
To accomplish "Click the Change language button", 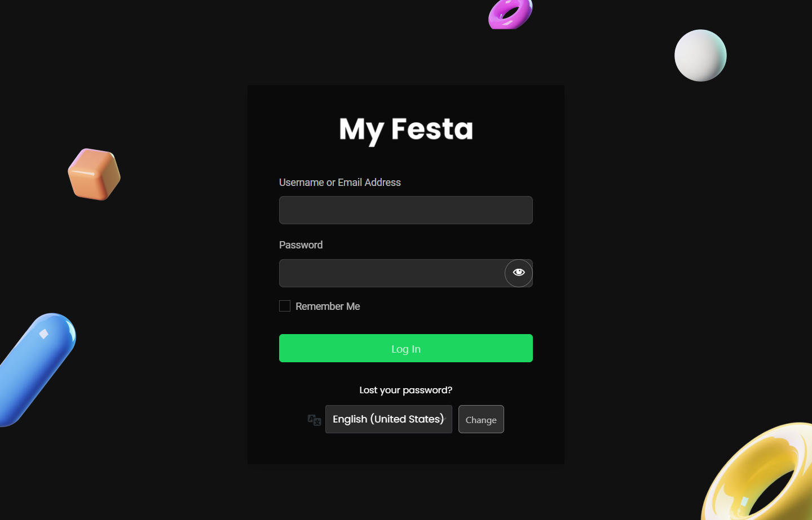I will [481, 419].
